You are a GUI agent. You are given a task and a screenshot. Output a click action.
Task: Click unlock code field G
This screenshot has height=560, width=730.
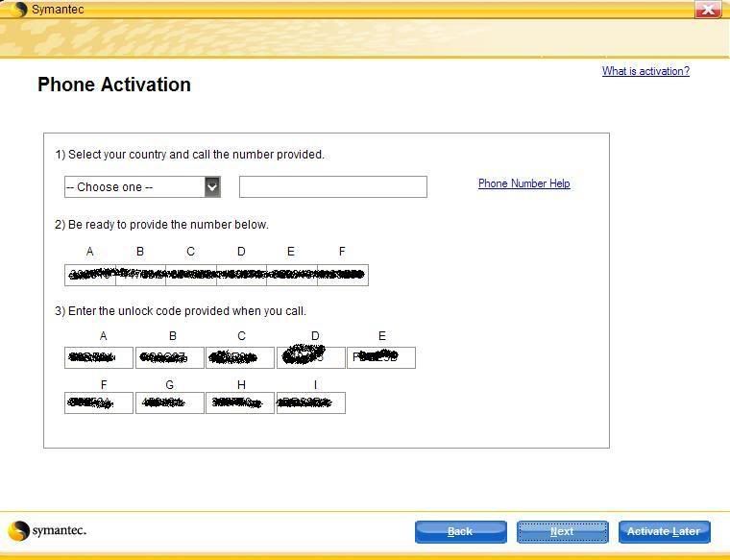click(170, 403)
